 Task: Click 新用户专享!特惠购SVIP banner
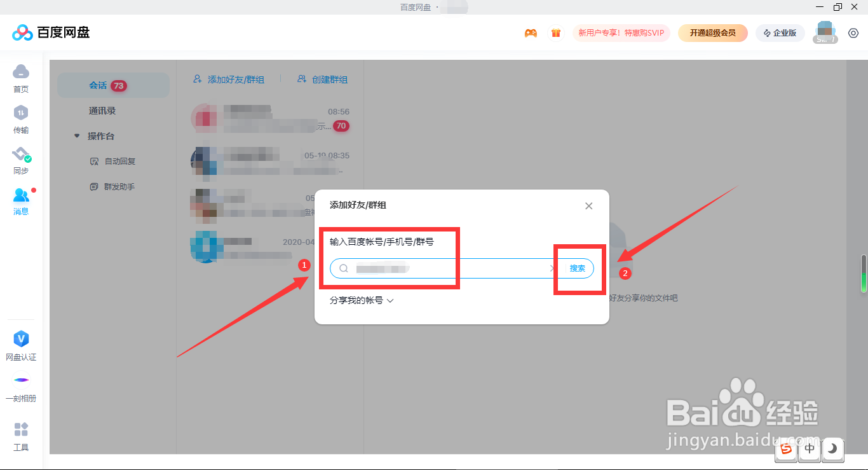click(621, 33)
